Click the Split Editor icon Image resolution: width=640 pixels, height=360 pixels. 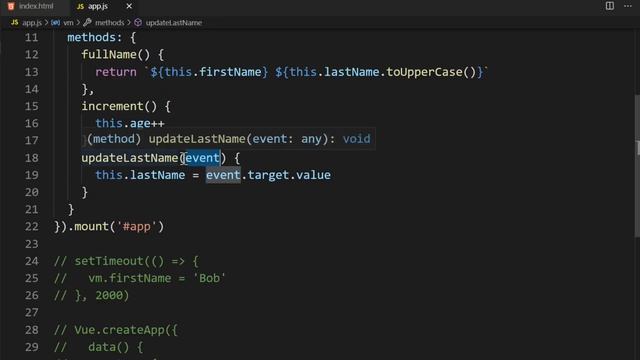[609, 6]
